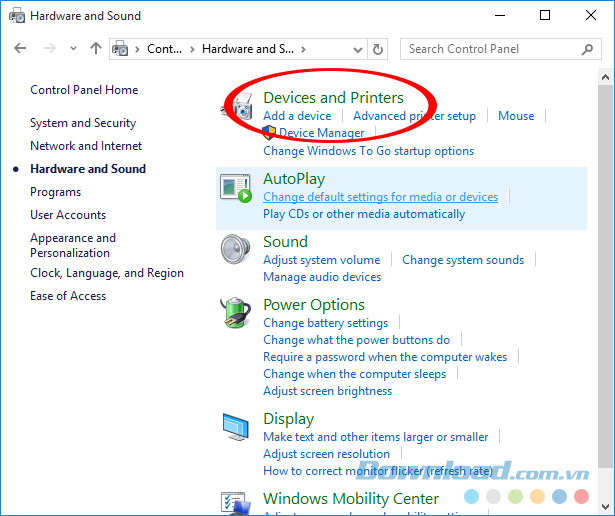Open Mouse settings link
Screen dimensions: 615x516
coord(516,116)
